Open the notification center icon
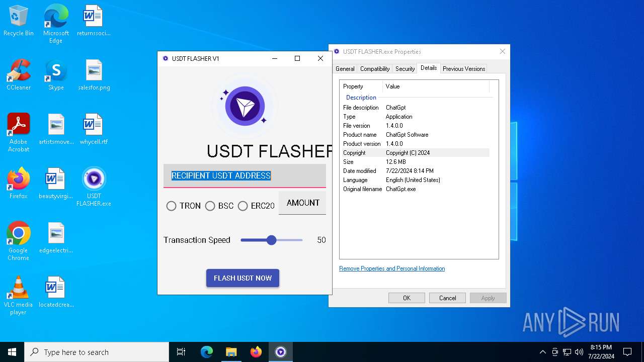 click(627, 352)
